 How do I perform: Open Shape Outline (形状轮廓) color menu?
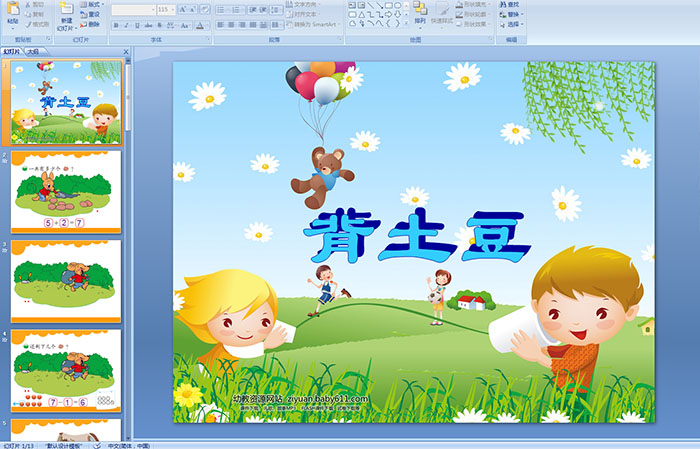473,14
